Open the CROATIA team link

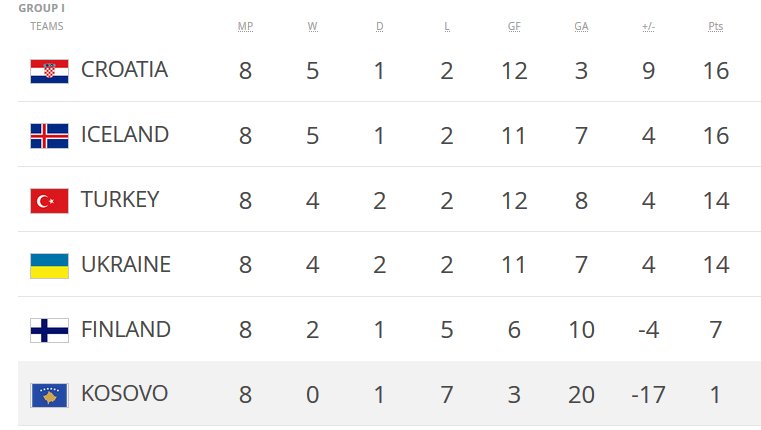tap(124, 70)
